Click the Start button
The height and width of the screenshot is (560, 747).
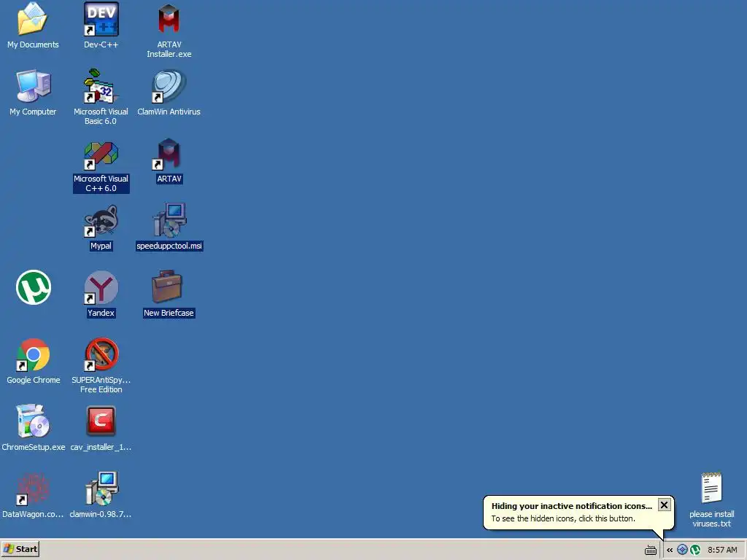click(20, 549)
